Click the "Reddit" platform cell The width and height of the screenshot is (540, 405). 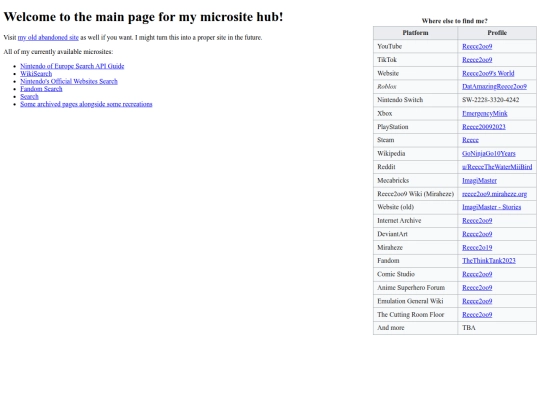click(x=415, y=167)
